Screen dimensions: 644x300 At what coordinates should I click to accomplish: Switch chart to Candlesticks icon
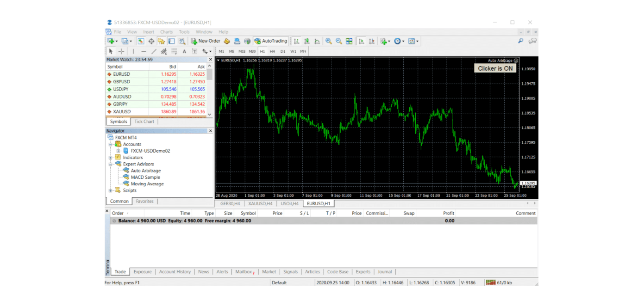click(306, 41)
